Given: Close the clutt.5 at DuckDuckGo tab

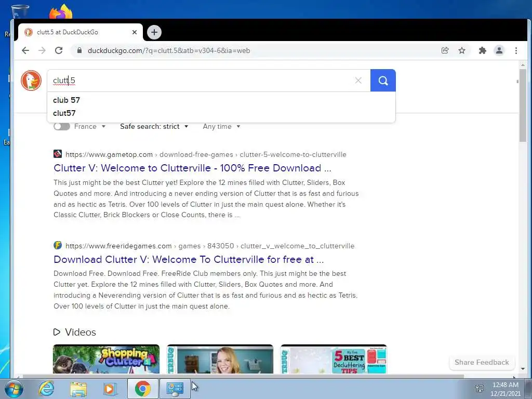Looking at the screenshot, I should coord(135,32).
